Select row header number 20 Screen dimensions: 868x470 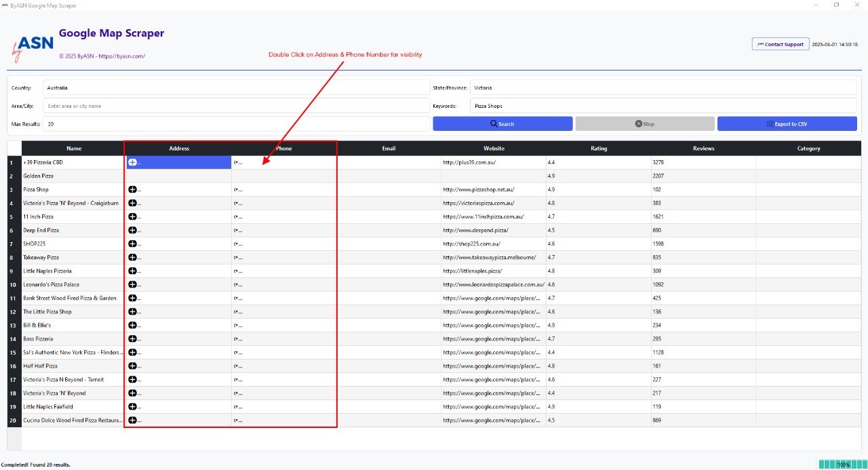click(14, 420)
